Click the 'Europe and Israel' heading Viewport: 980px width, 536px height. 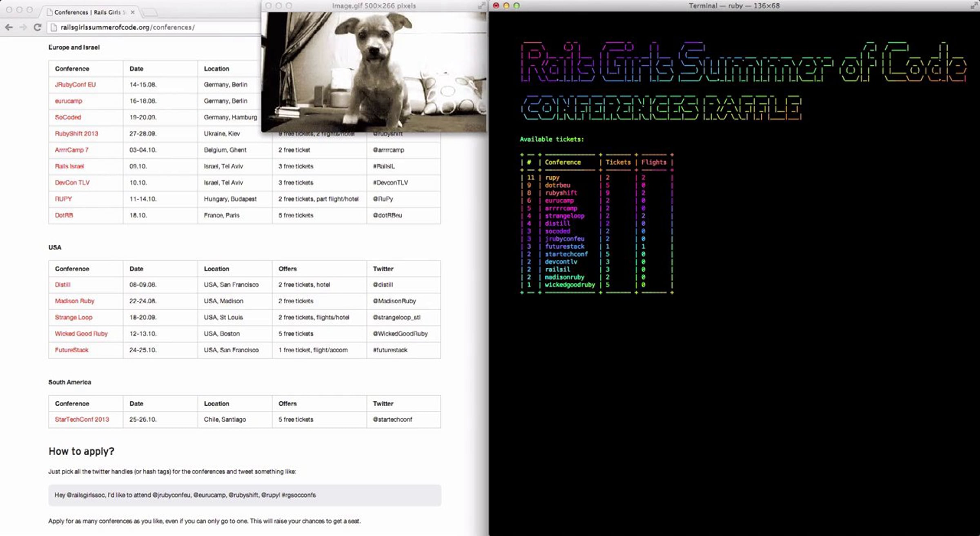tap(74, 47)
